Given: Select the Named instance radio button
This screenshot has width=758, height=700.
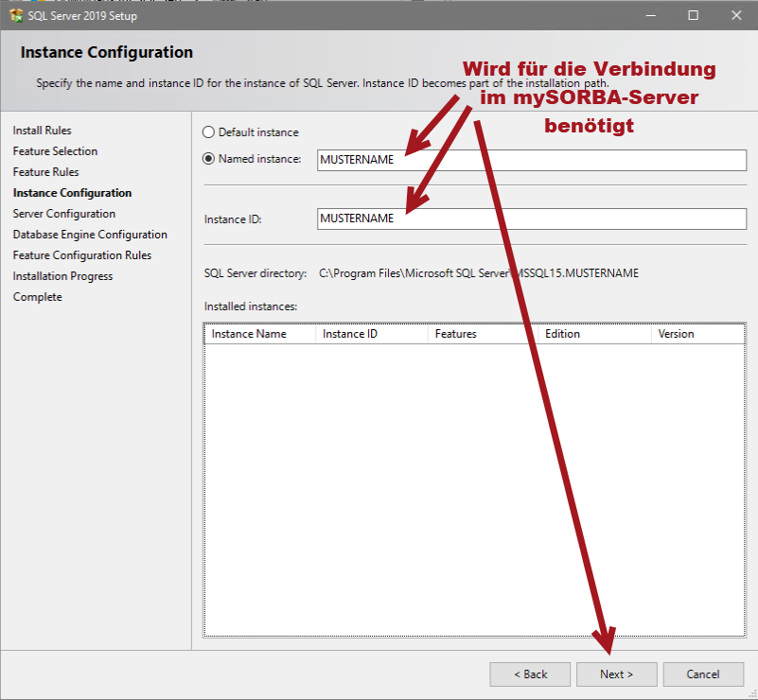Looking at the screenshot, I should point(208,159).
